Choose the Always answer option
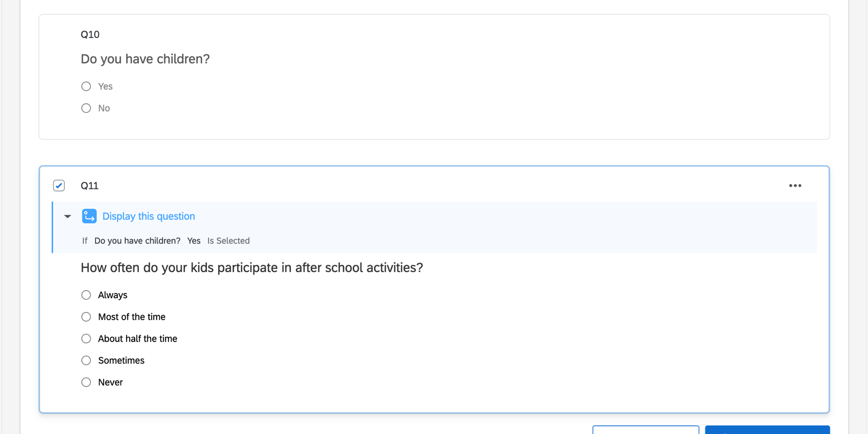Screen dimensions: 868x434 coord(86,295)
